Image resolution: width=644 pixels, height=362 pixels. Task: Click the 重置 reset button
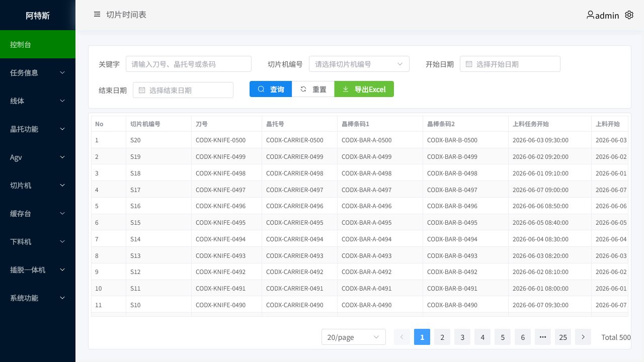[313, 89]
